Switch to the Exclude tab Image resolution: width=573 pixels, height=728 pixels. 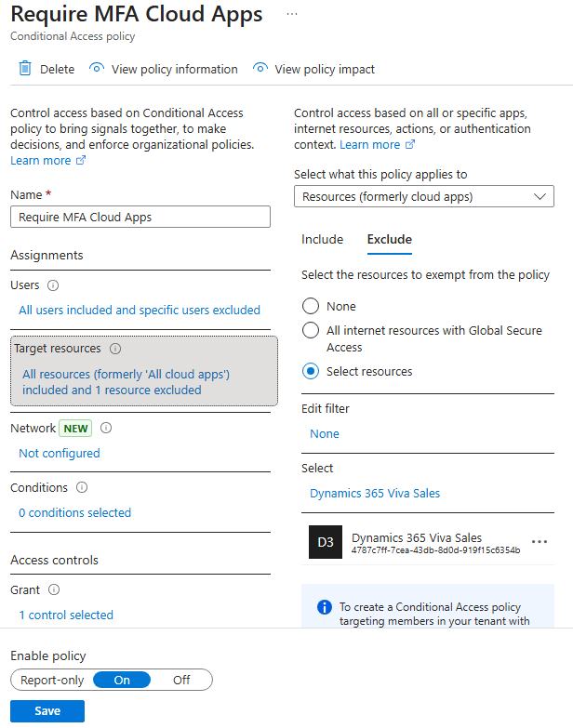click(x=390, y=239)
